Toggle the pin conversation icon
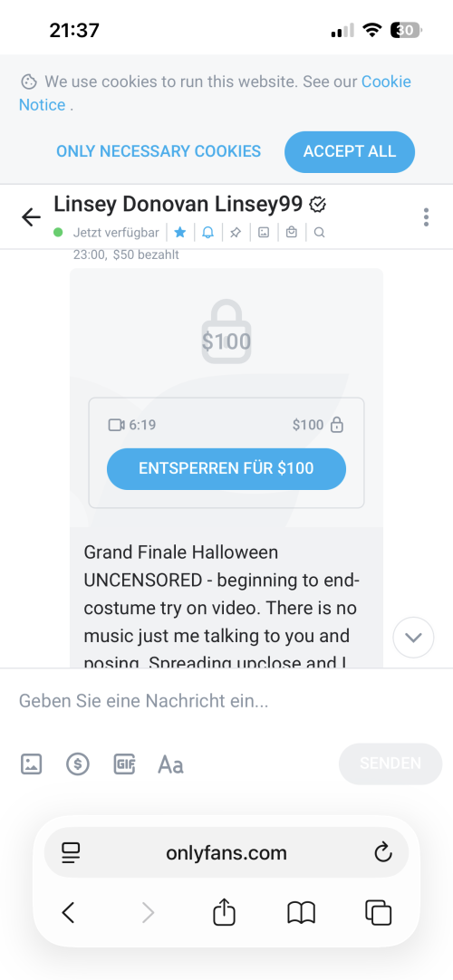The height and width of the screenshot is (980, 453). pos(236,233)
